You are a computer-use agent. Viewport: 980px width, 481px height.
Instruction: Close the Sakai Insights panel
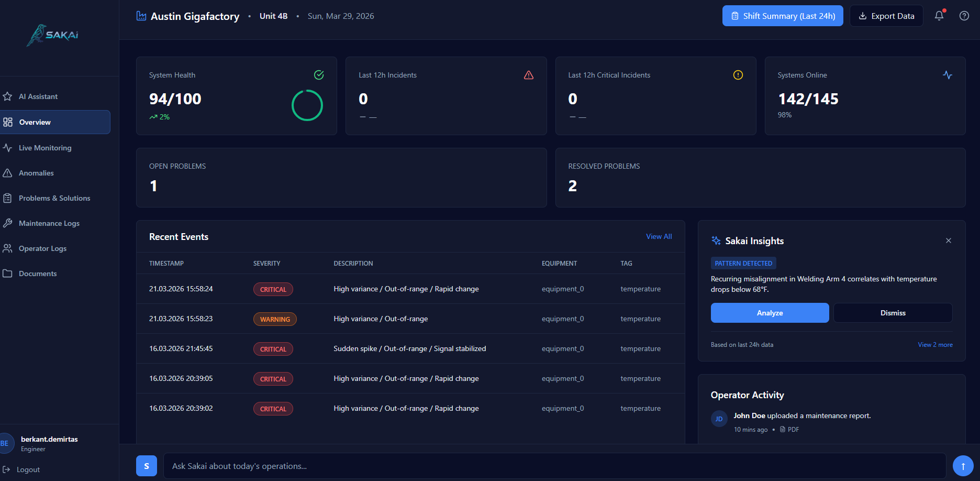click(x=948, y=240)
